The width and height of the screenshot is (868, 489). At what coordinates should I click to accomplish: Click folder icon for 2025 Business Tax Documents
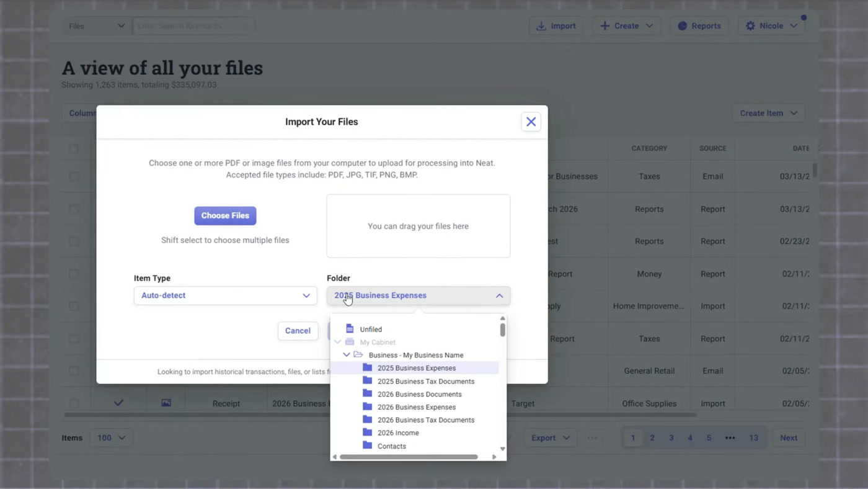367,380
